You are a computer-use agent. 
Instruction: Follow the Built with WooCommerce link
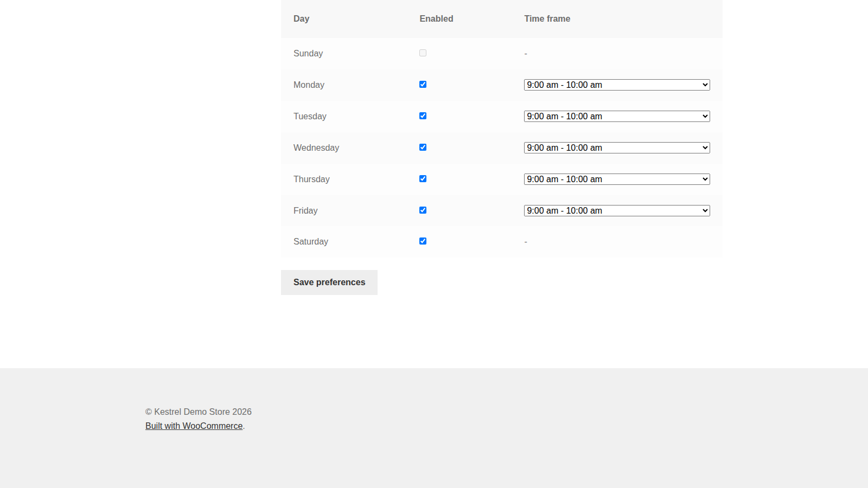(x=194, y=426)
